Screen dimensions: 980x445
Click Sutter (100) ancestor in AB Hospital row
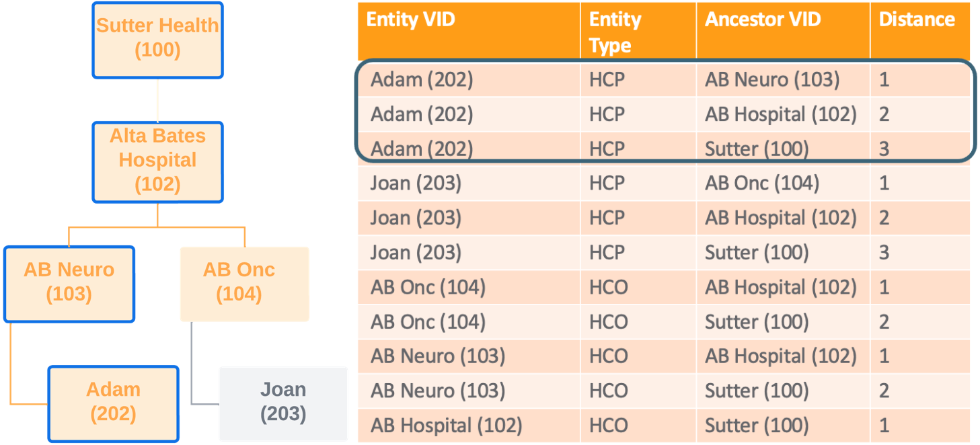pyautogui.click(x=757, y=426)
